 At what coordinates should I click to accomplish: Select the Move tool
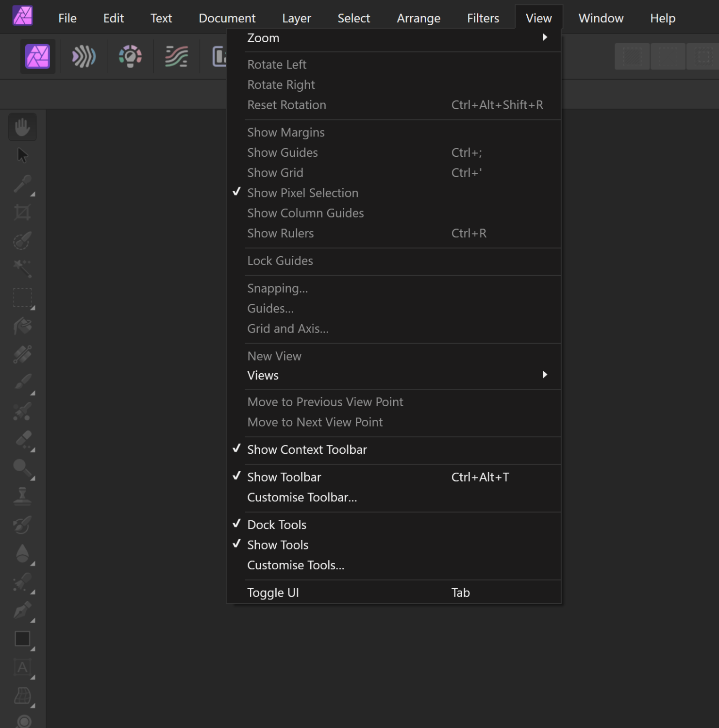tap(22, 155)
